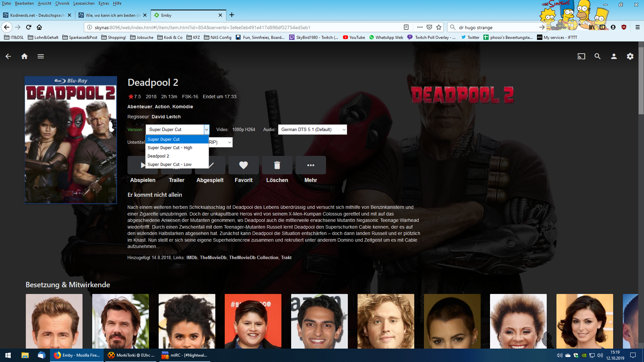
Task: Toggle reader view in address bar
Action: tap(406, 27)
